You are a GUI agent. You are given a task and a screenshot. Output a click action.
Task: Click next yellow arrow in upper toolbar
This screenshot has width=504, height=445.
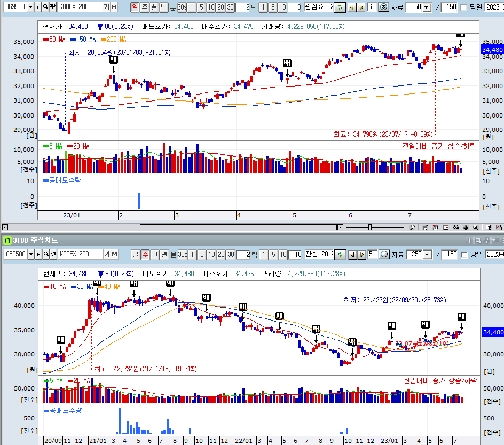click(361, 7)
